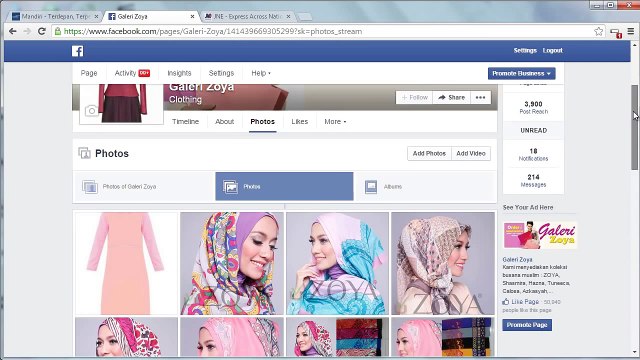The height and width of the screenshot is (360, 640).
Task: Select the Photos page tab
Action: [262, 122]
